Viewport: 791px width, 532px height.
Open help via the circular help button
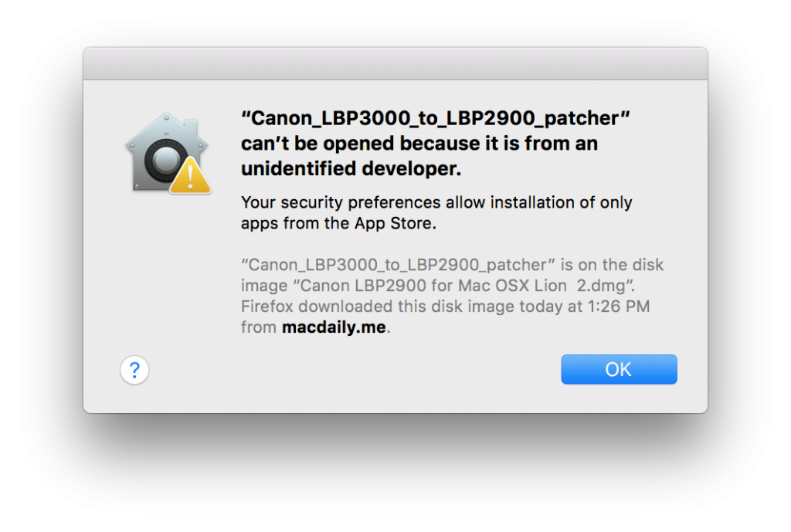(134, 370)
